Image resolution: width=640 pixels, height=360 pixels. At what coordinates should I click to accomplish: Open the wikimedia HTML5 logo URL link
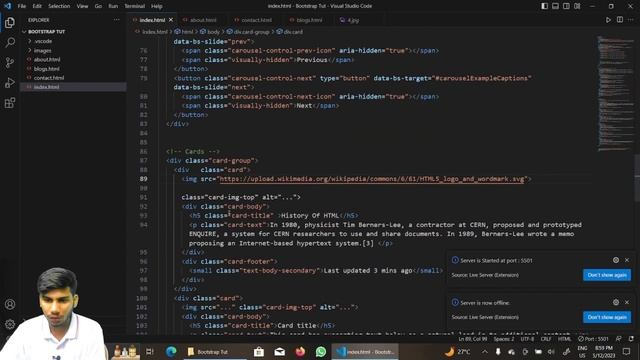371,179
